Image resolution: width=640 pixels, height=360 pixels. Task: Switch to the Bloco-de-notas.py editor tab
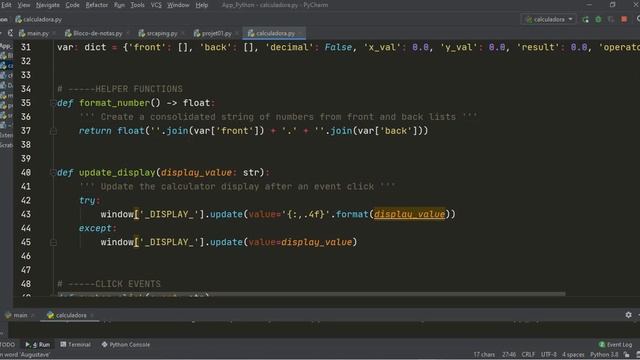[x=97, y=33]
